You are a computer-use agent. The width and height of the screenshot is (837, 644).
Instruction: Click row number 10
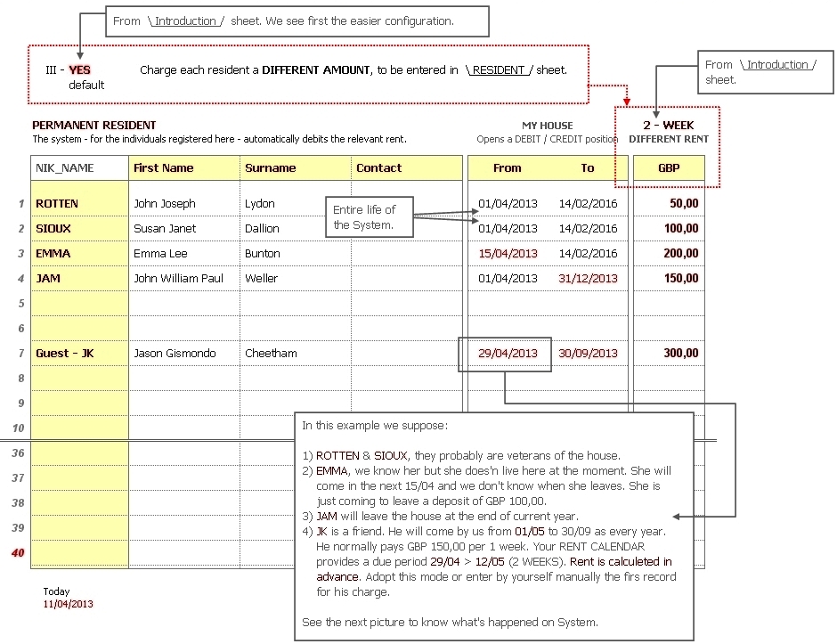tap(18, 428)
